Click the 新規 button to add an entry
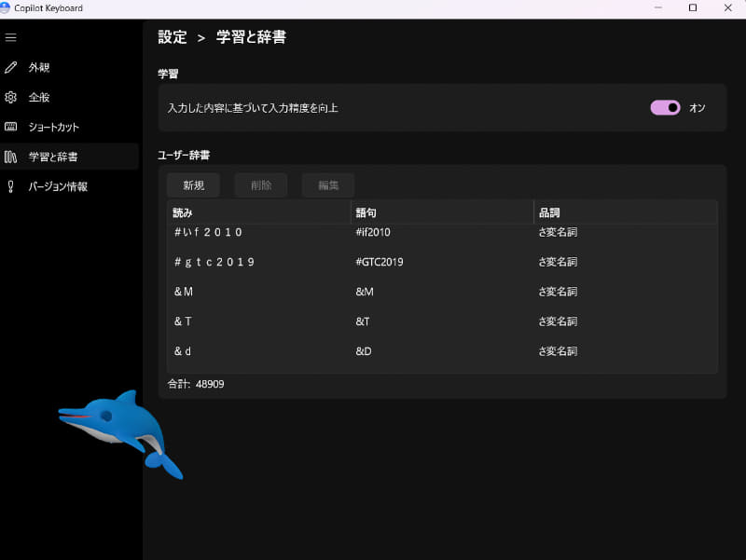746x560 pixels. [193, 184]
